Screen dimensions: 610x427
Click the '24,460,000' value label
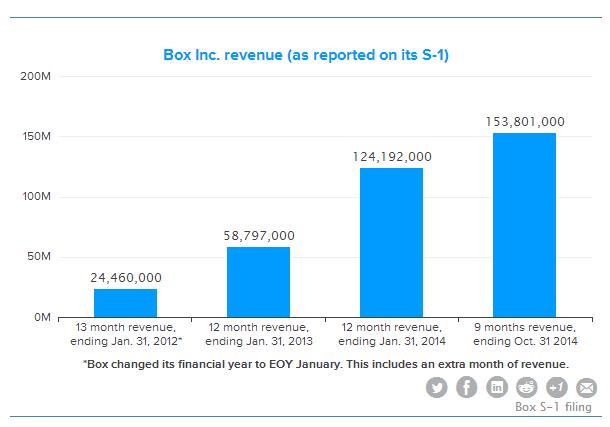tap(126, 278)
